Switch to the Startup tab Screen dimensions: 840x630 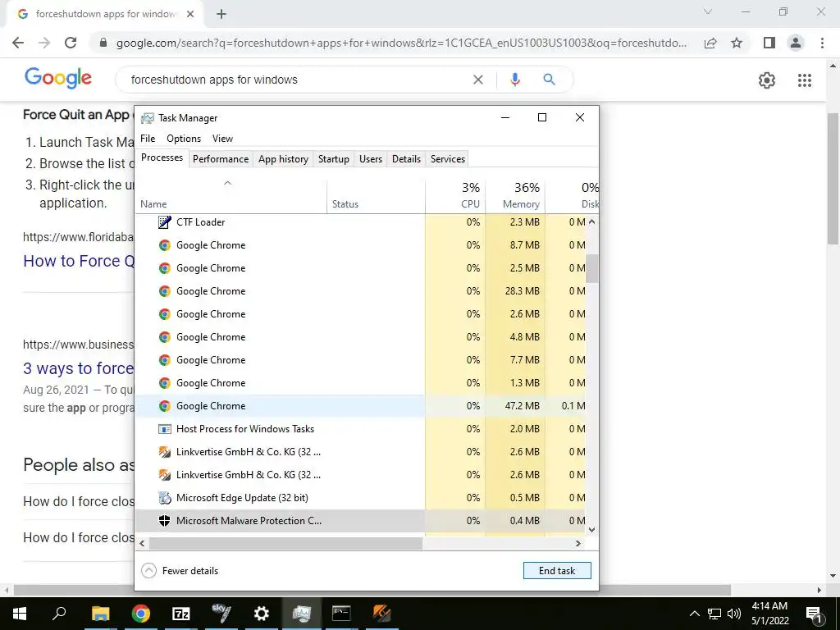point(334,158)
